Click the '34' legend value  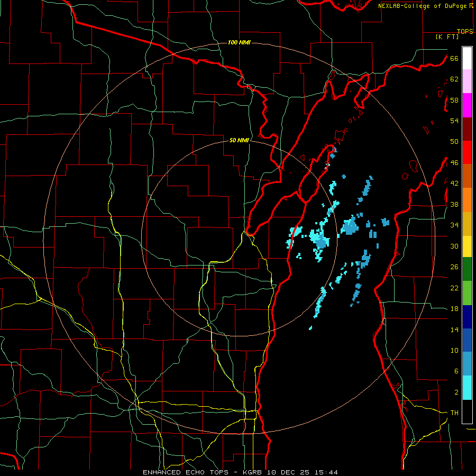(x=454, y=225)
